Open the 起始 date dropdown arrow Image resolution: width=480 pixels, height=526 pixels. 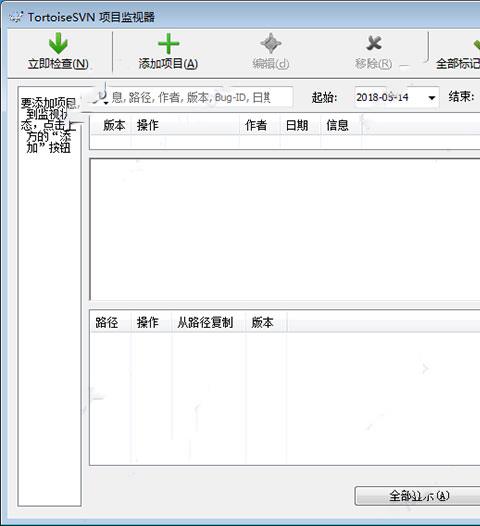pos(432,98)
